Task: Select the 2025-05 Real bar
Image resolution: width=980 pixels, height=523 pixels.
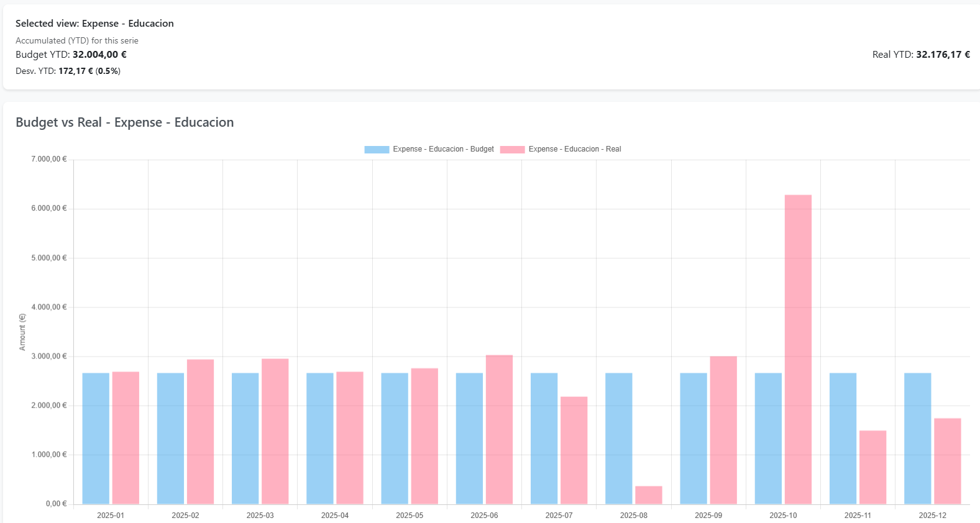Action: 424,436
